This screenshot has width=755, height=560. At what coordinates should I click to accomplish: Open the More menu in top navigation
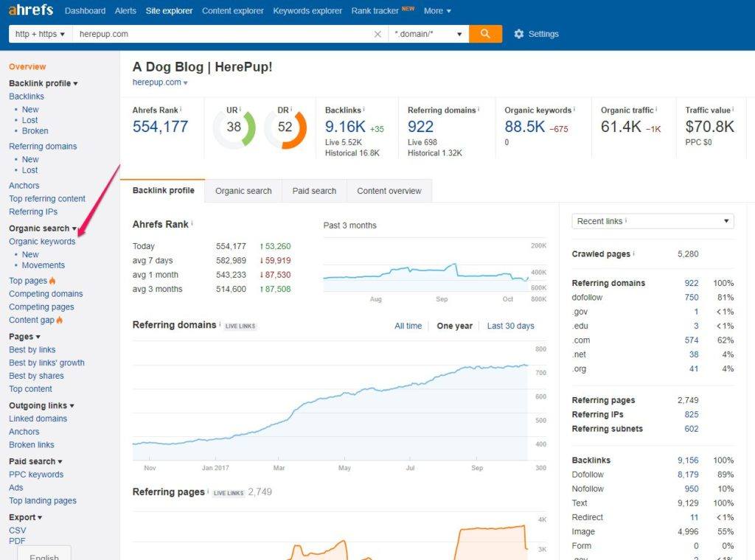click(437, 10)
